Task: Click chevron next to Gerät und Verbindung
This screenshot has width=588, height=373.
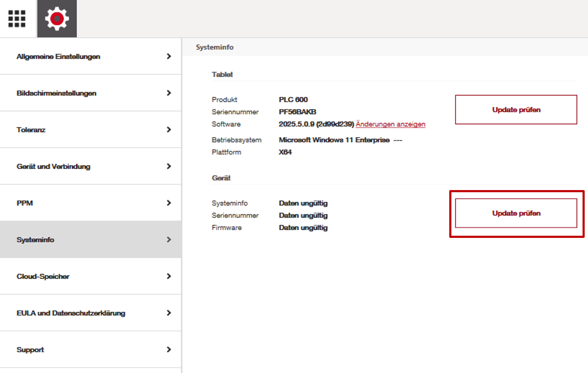Action: (x=169, y=167)
